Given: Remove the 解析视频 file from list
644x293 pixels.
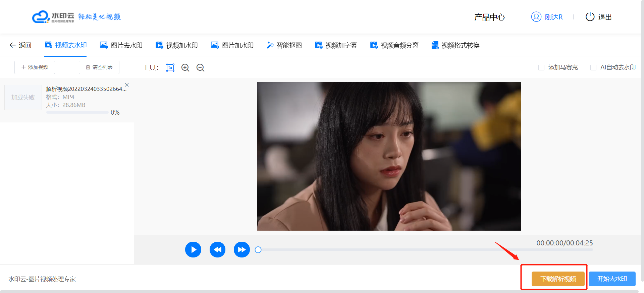Looking at the screenshot, I should [x=127, y=85].
